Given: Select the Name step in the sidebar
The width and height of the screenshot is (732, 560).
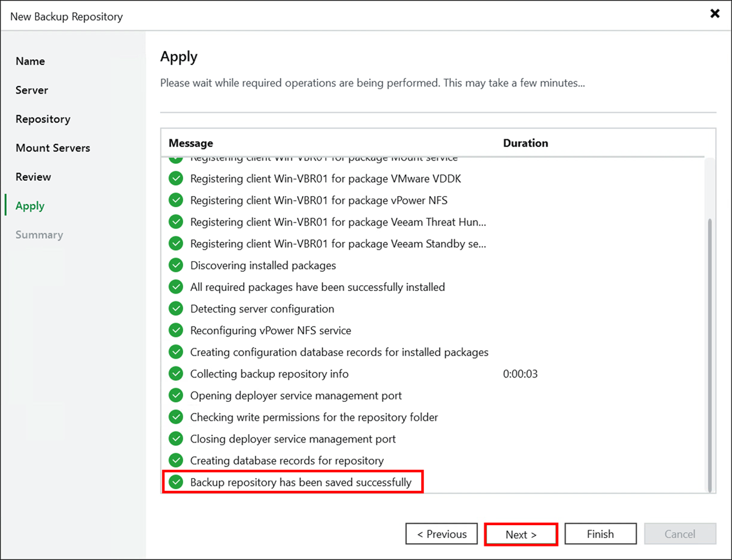Looking at the screenshot, I should pyautogui.click(x=30, y=61).
